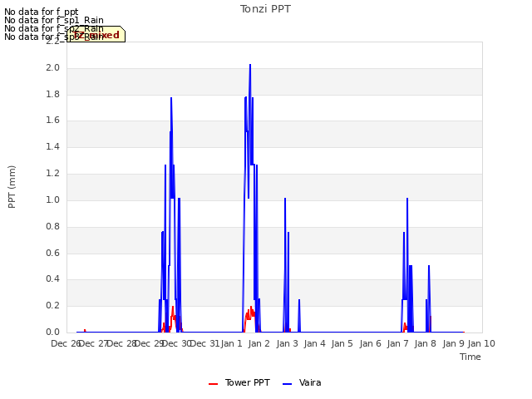Click the TZ_mixed annotation box
Screen dimensions: 532x399
(x=96, y=34)
